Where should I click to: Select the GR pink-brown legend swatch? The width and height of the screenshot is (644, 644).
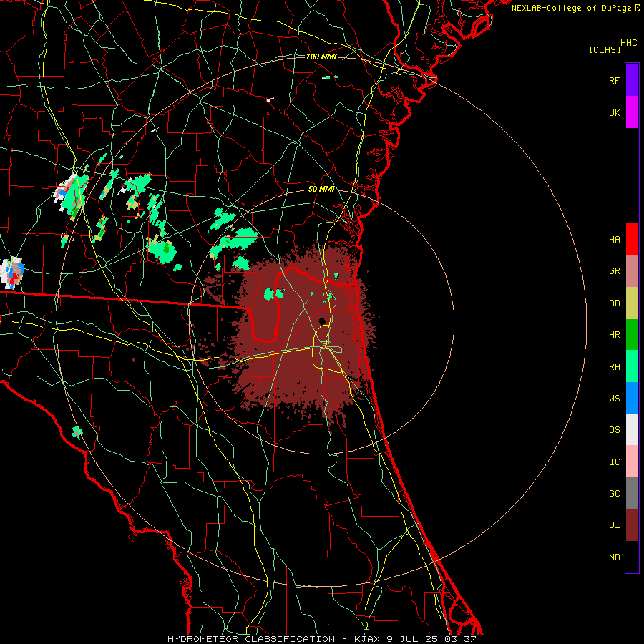pyautogui.click(x=632, y=271)
